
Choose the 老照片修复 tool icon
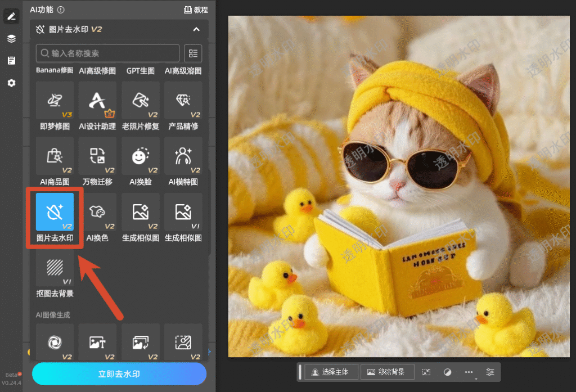coord(140,100)
